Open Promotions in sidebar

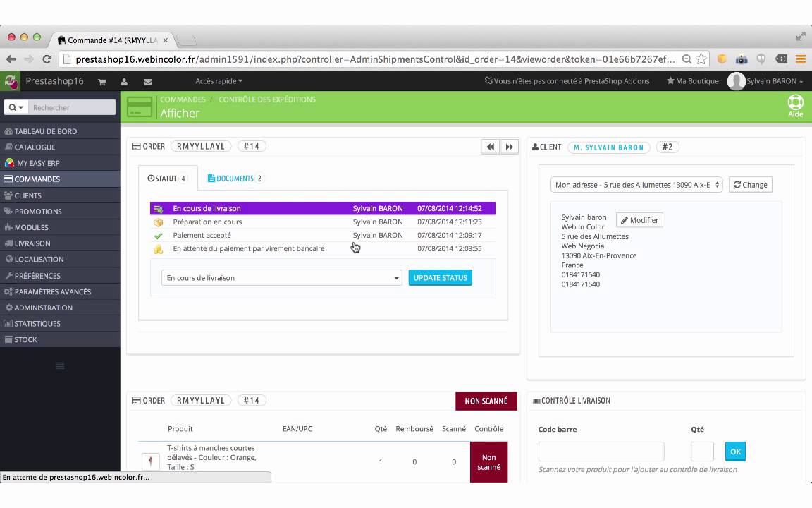pyautogui.click(x=60, y=212)
